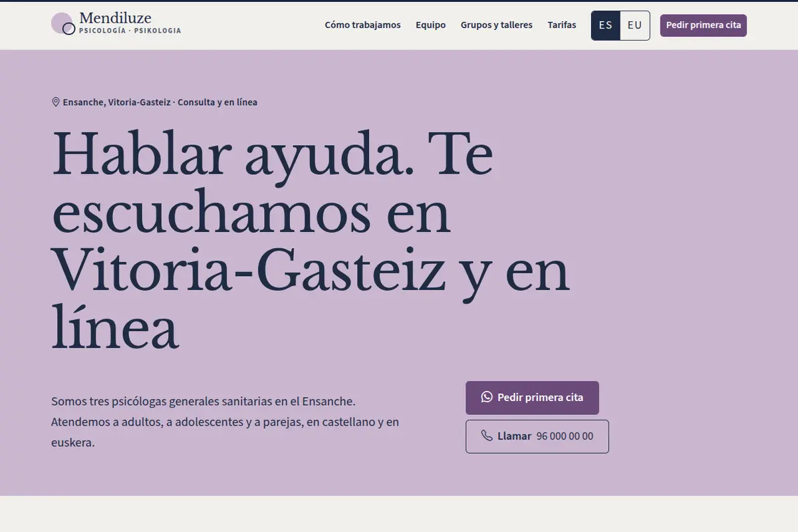The image size is (798, 532).
Task: Click the phone icon in Llamar button
Action: click(487, 436)
